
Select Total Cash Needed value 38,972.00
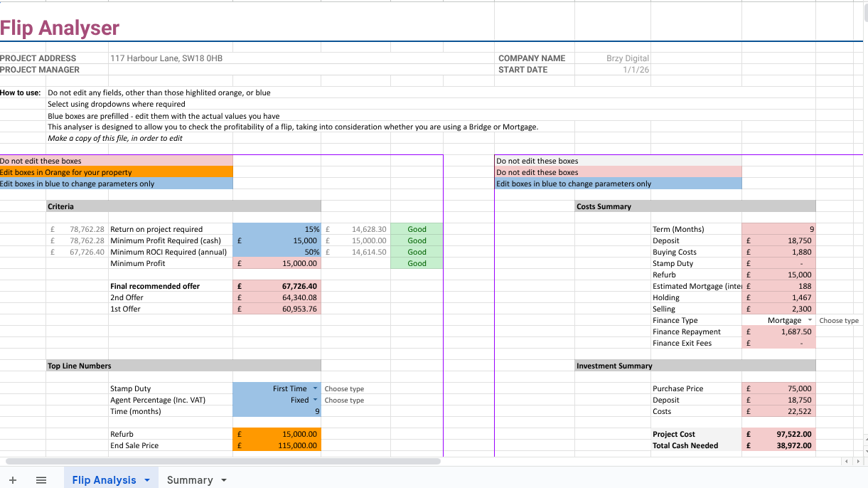[778, 445]
